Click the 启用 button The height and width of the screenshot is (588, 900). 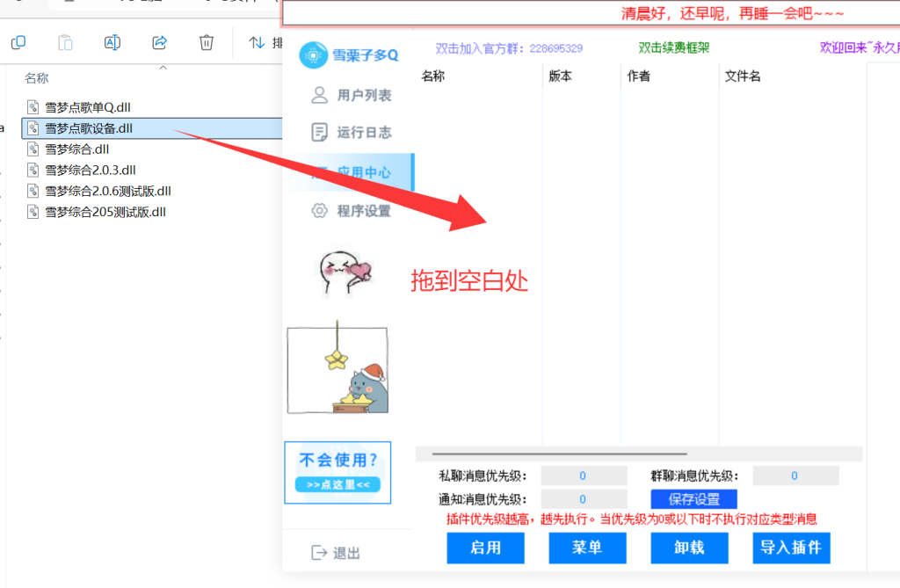[x=485, y=548]
